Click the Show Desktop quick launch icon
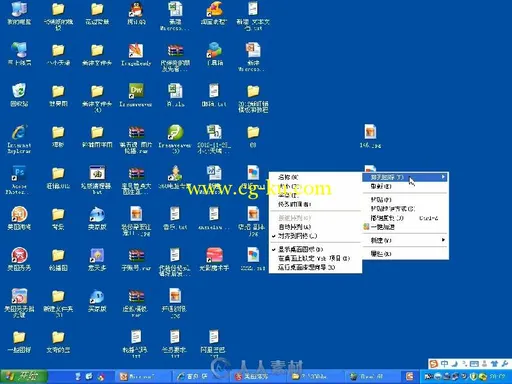This screenshot has width=512, height=384. (x=78, y=377)
